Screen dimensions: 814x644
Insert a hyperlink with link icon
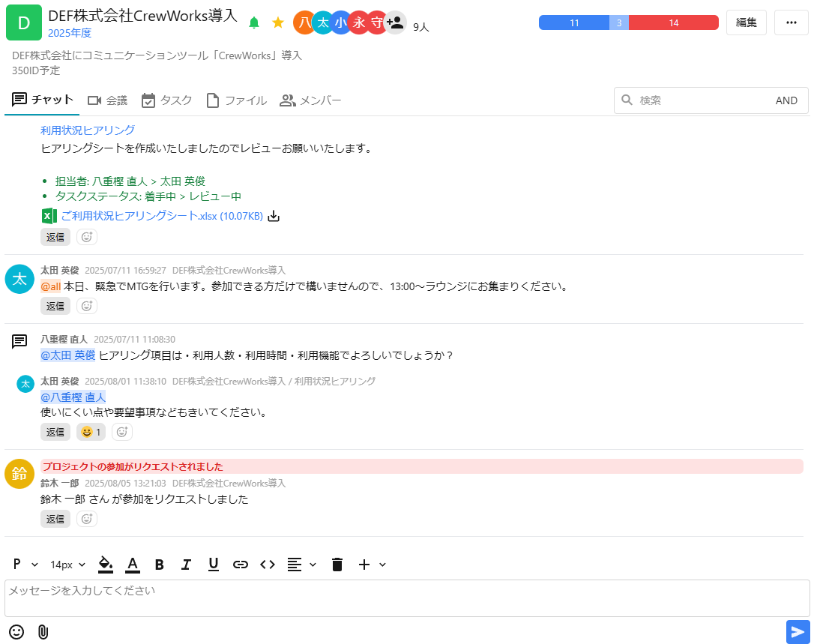click(241, 565)
